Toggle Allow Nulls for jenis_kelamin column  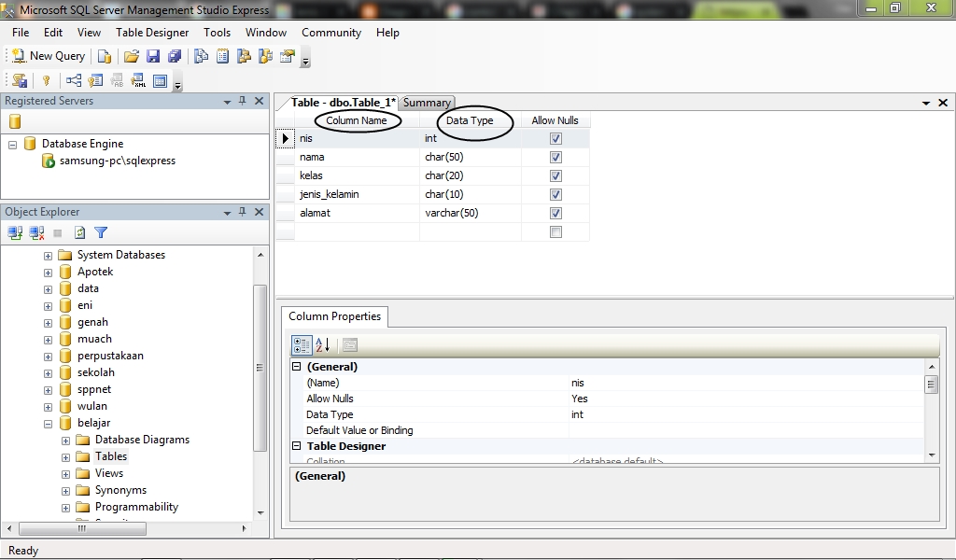[x=555, y=194]
